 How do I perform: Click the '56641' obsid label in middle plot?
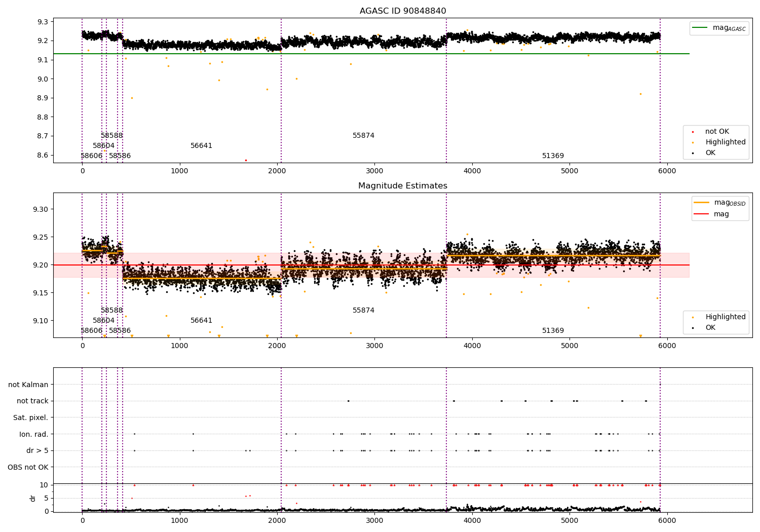[202, 321]
